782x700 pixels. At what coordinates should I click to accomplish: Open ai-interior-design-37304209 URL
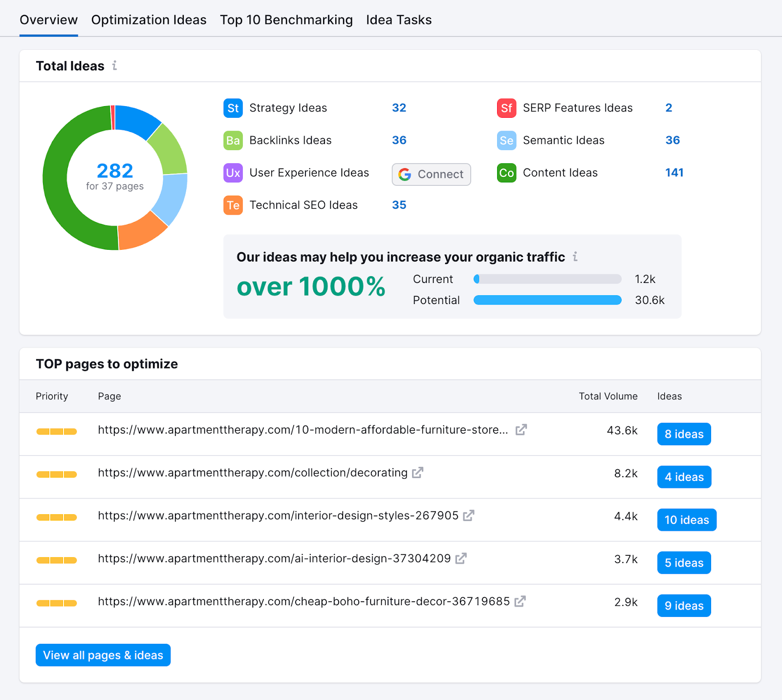pyautogui.click(x=274, y=558)
